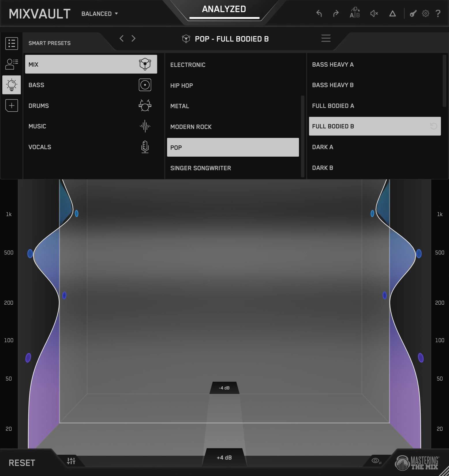This screenshot has width=449, height=476.
Task: Click the right 70 Hz EQ node
Action: 421,358
